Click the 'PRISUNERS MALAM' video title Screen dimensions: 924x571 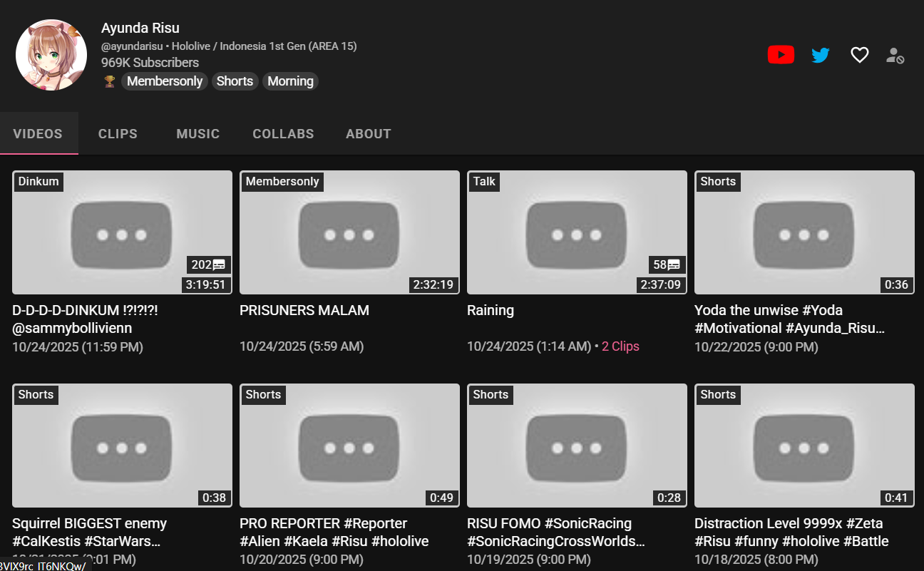coord(304,311)
